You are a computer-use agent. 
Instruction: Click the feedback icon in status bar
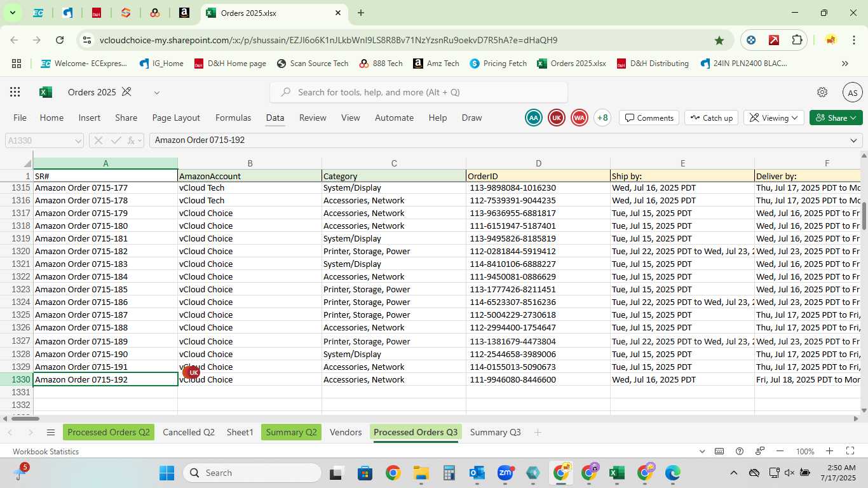(x=760, y=451)
